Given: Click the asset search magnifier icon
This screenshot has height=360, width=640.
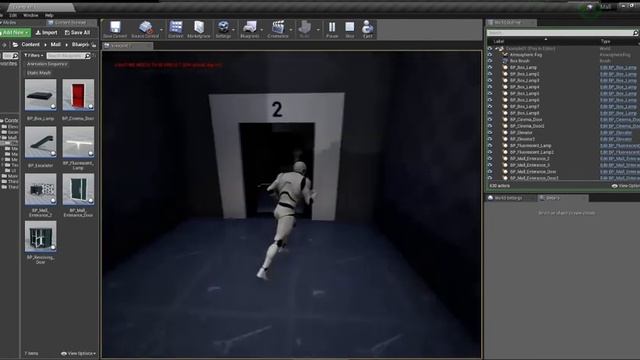Looking at the screenshot, I should [x=87, y=56].
